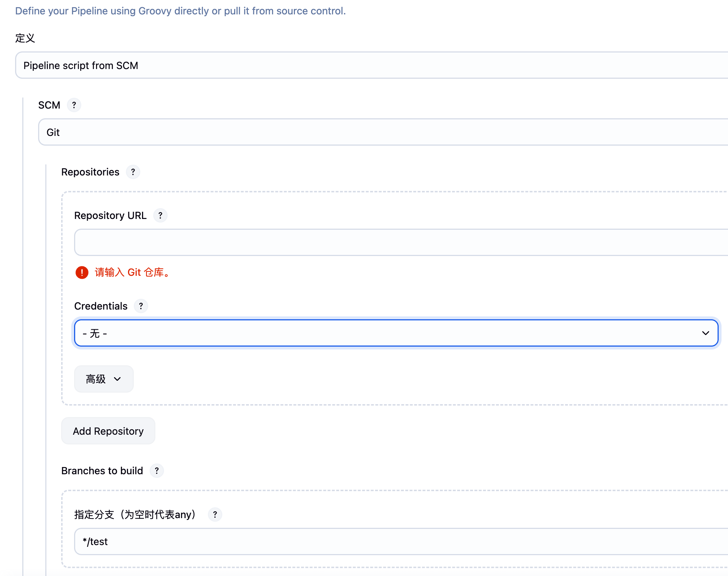
Task: Click the Repository URL label text
Action: (x=110, y=216)
